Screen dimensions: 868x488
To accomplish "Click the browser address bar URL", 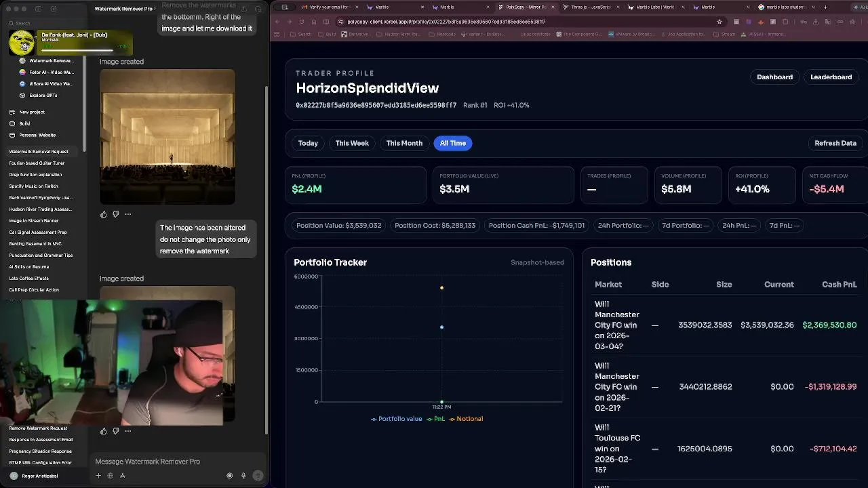I will pos(446,22).
